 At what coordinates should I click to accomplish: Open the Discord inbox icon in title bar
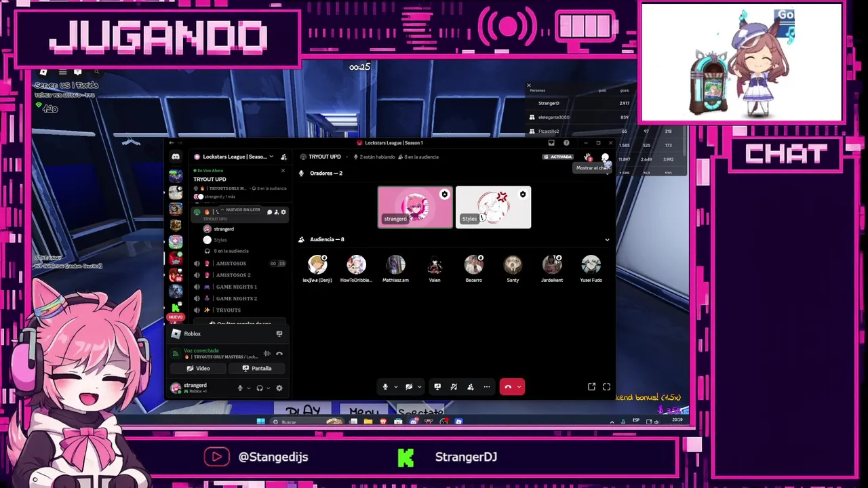(551, 143)
